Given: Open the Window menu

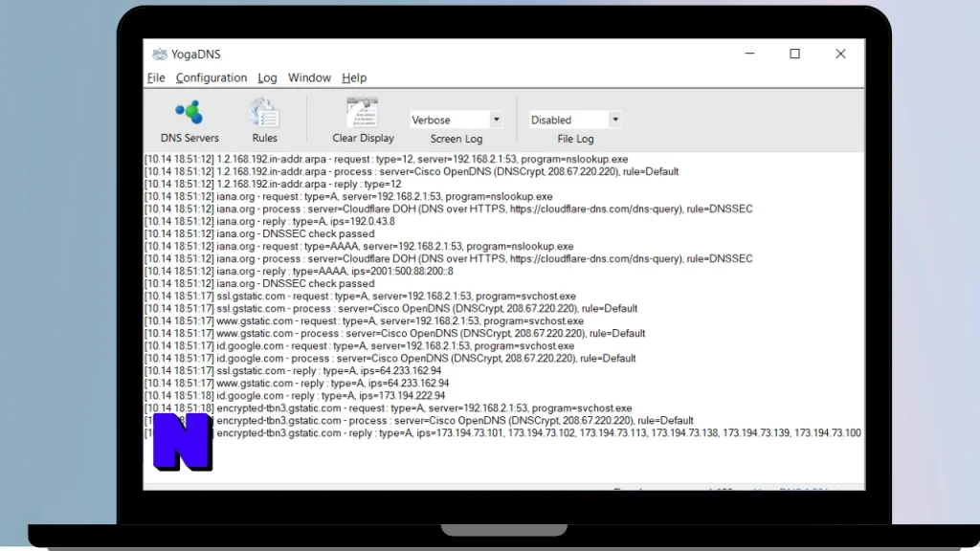Looking at the screenshot, I should pos(309,78).
